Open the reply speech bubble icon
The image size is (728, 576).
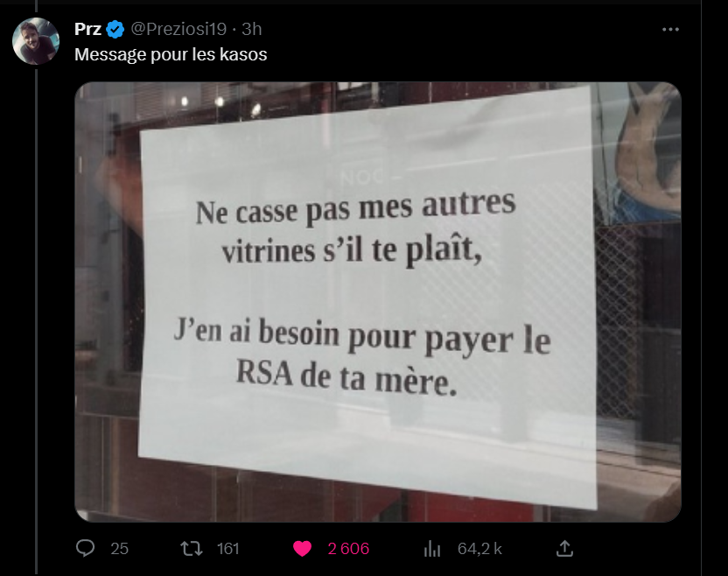pyautogui.click(x=85, y=549)
